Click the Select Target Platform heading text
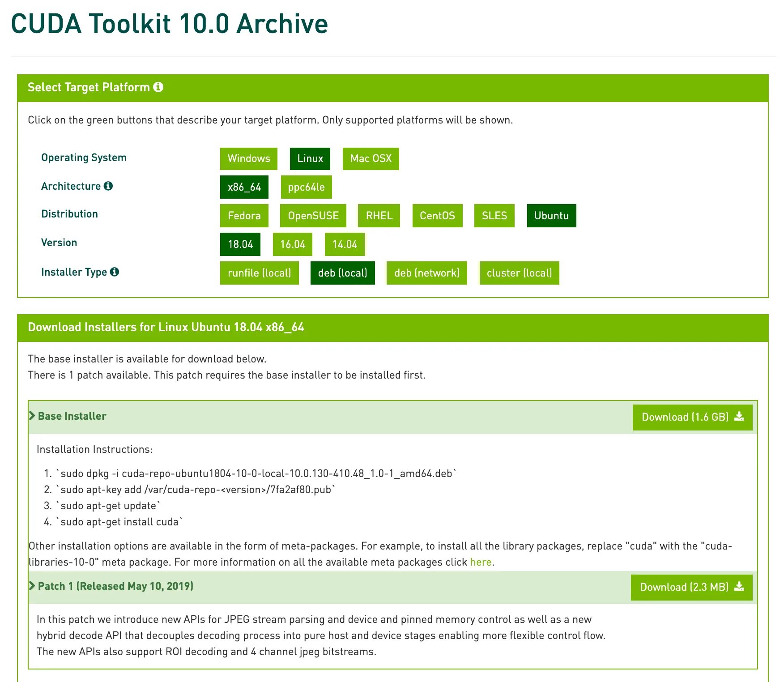Screen dimensions: 784x682 pyautogui.click(x=89, y=87)
